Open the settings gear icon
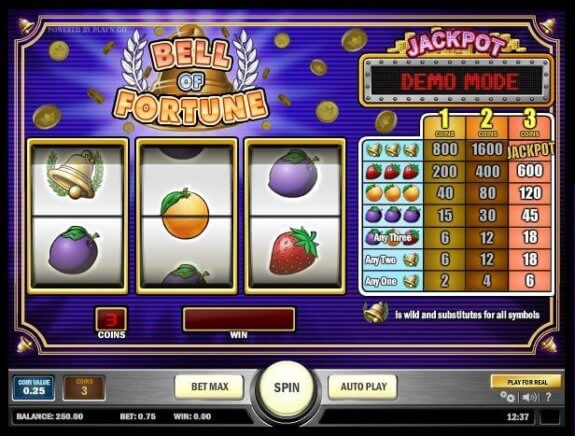 pos(507,396)
